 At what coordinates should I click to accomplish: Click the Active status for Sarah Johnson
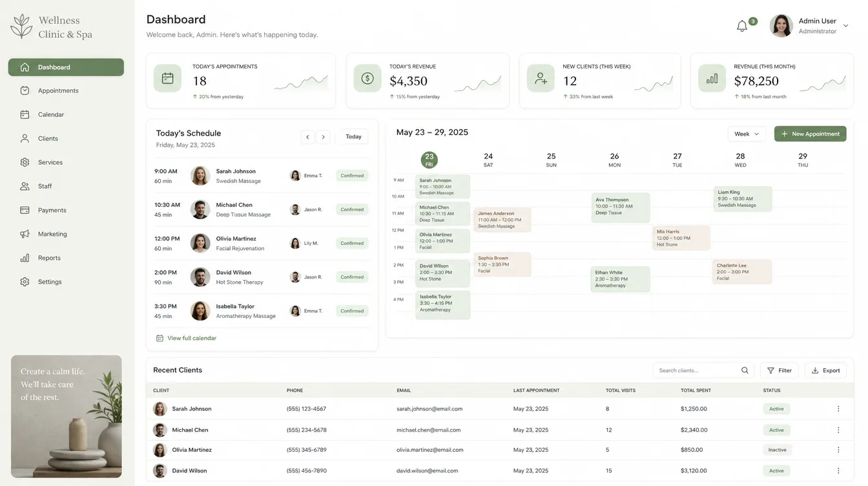pos(776,408)
